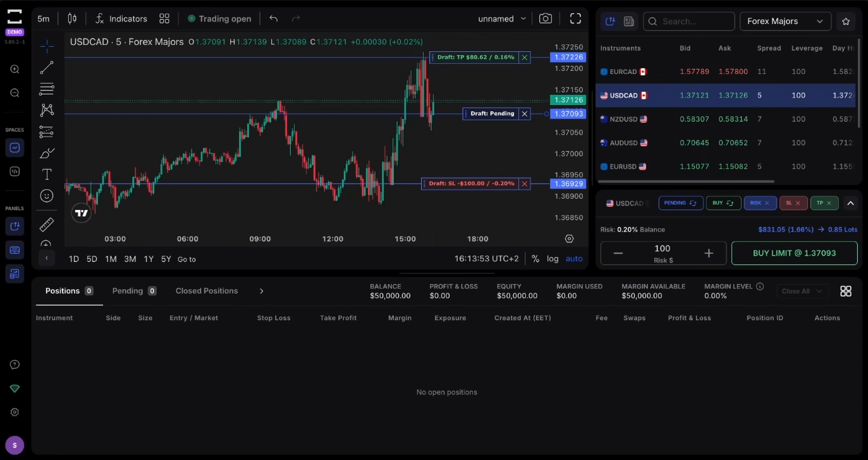868x460 pixels.
Task: Toggle the PENDING order type chip
Action: (680, 203)
